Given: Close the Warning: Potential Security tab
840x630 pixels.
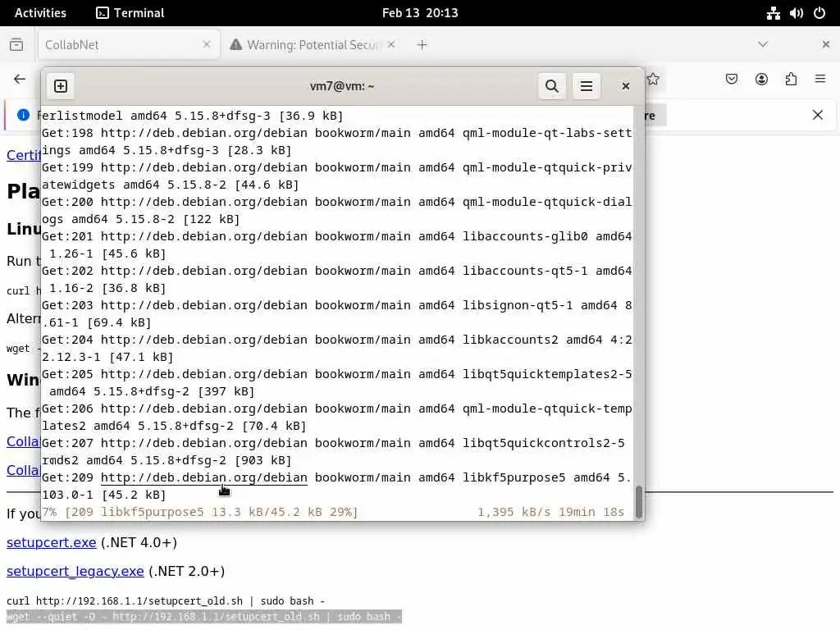Looking at the screenshot, I should [x=391, y=44].
